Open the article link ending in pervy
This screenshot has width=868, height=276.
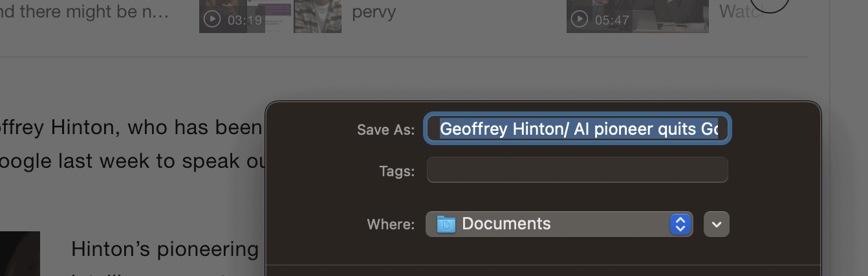[x=374, y=12]
